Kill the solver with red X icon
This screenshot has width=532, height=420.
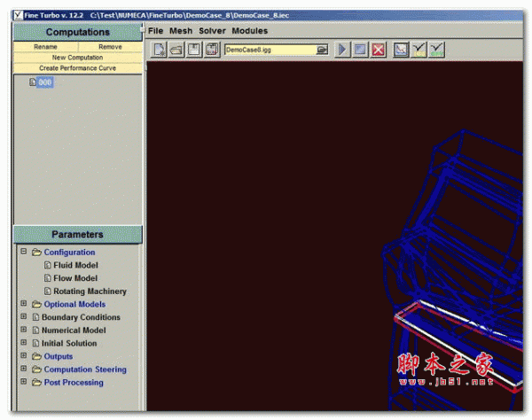379,50
